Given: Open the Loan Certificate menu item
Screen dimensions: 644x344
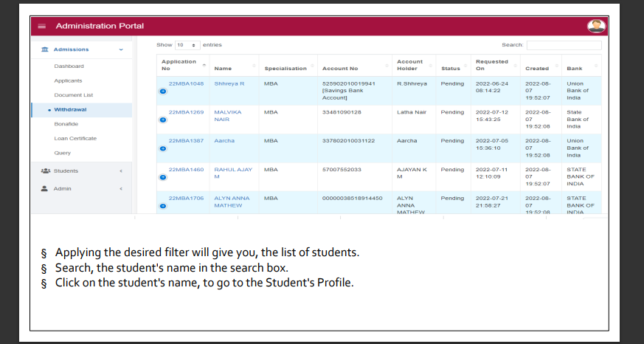Looking at the screenshot, I should click(x=75, y=138).
